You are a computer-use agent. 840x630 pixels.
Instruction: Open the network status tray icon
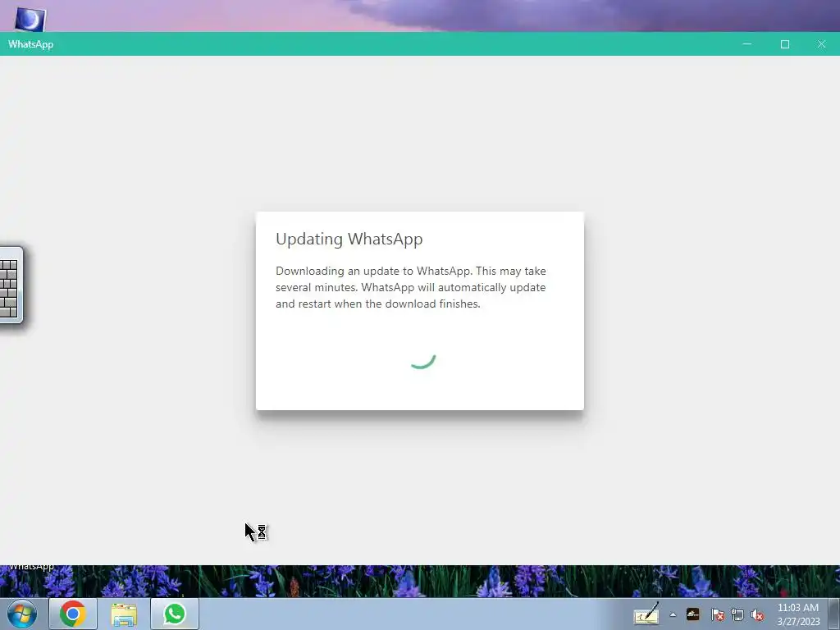(737, 614)
